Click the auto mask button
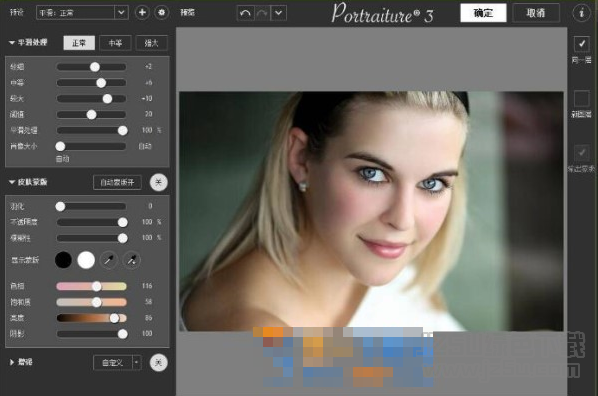The height and width of the screenshot is (396, 598). point(117,182)
